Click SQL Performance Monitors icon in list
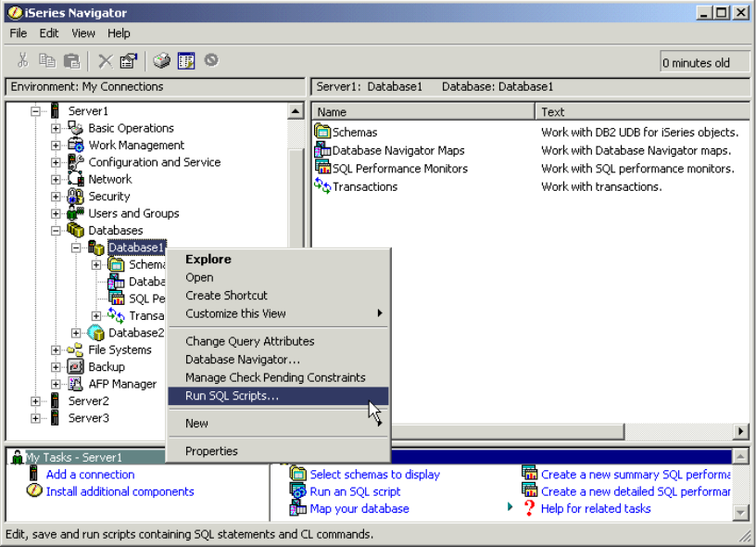 [322, 168]
